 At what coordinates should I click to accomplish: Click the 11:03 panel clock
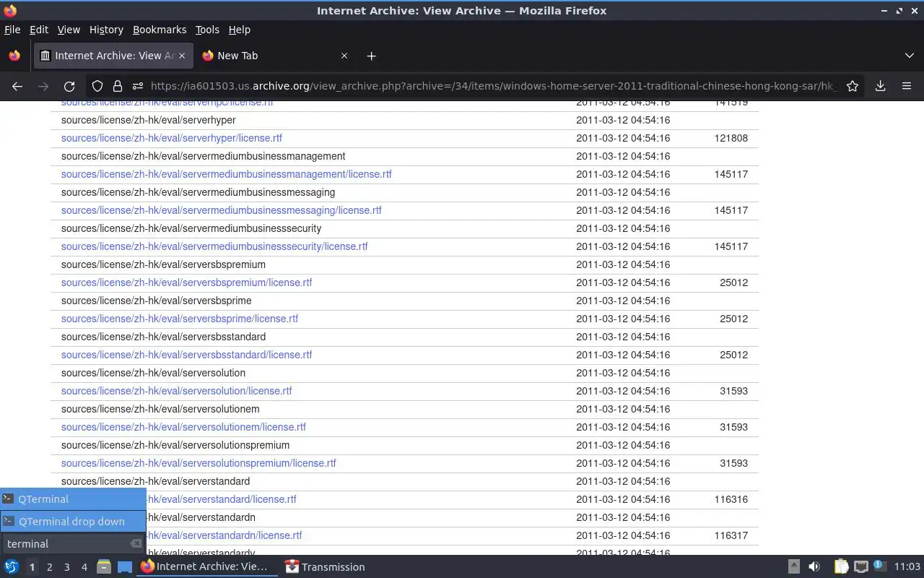click(x=907, y=567)
